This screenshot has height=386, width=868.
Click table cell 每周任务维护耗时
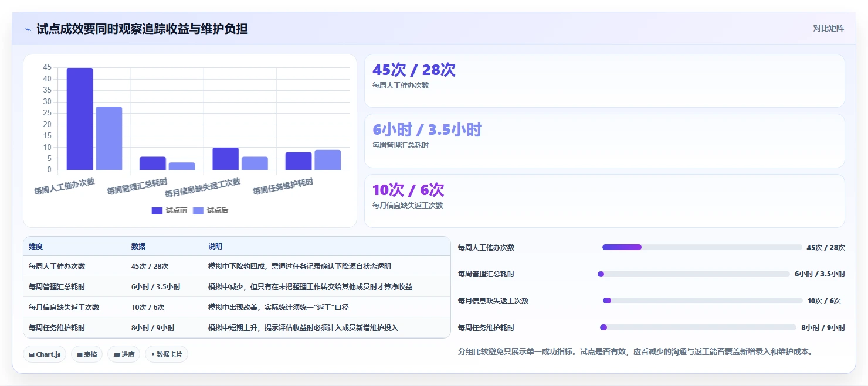[57, 328]
